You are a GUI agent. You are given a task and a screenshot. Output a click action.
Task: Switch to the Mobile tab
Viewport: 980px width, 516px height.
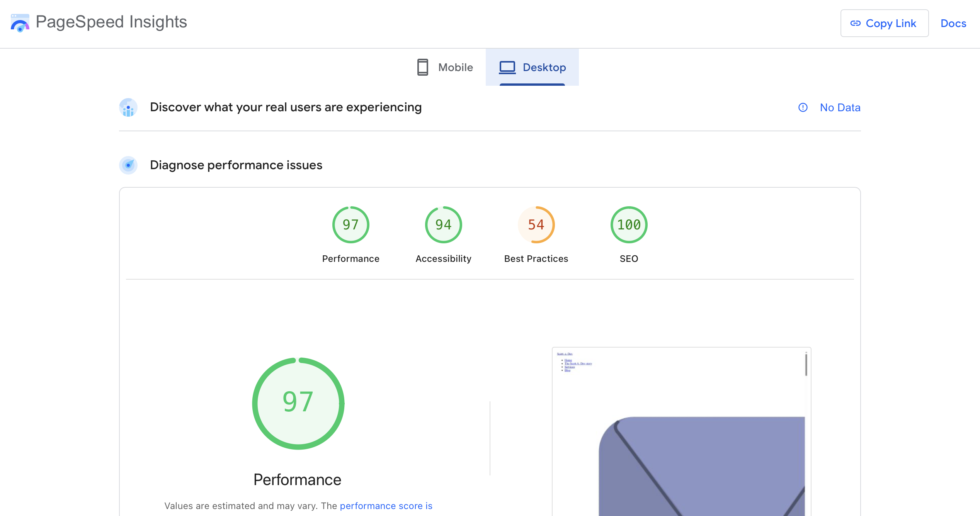pyautogui.click(x=455, y=67)
